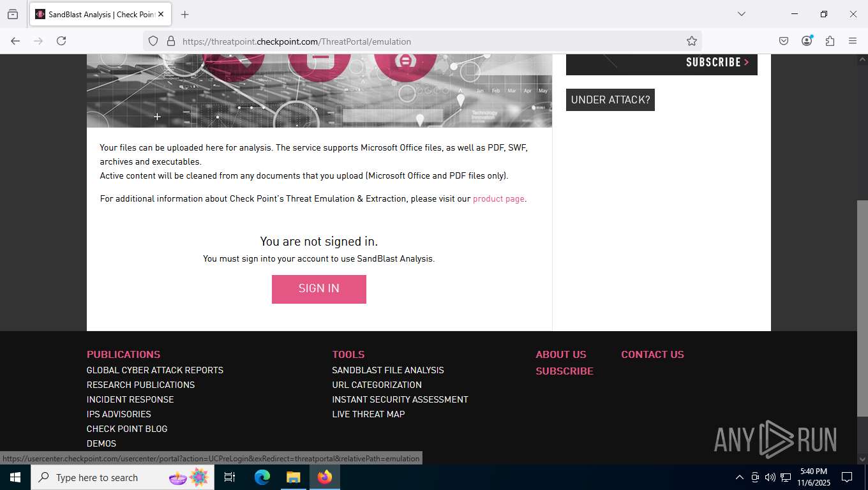Click the hero banner image
The height and width of the screenshot is (490, 868).
point(319,91)
